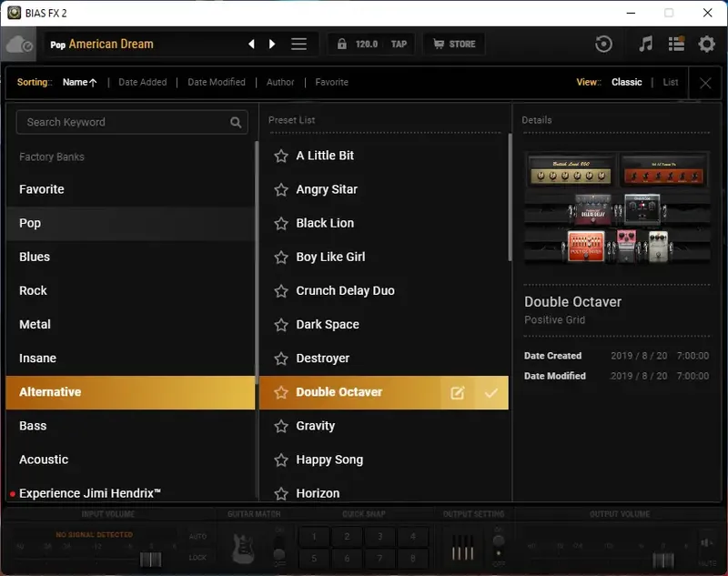Image resolution: width=728 pixels, height=576 pixels.
Task: Select the Insane bank
Action: coord(130,359)
